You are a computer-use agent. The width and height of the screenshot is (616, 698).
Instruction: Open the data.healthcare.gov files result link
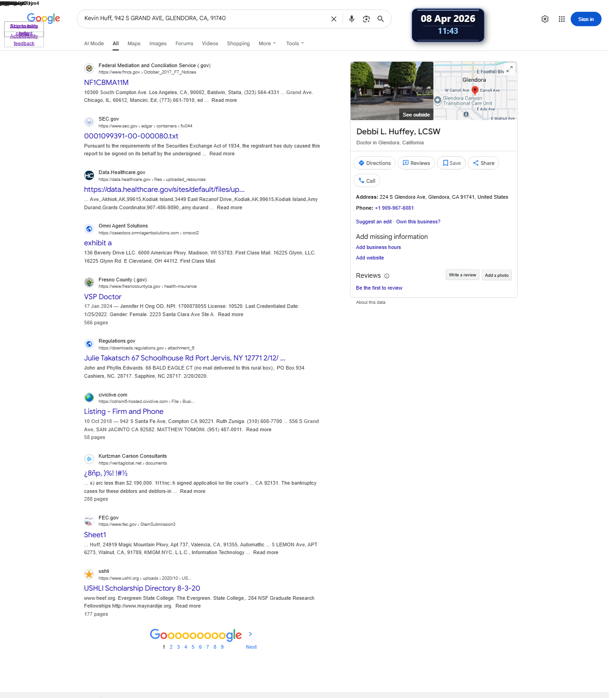click(x=164, y=190)
